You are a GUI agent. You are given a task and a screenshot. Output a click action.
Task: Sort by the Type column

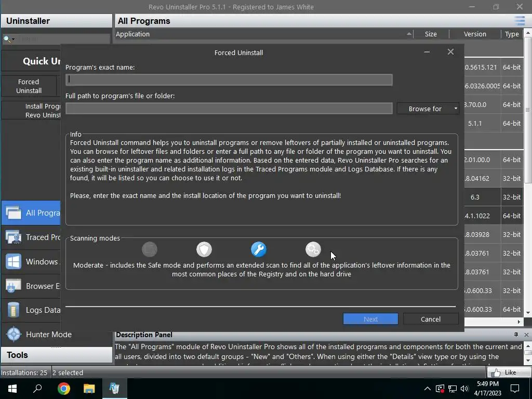pyautogui.click(x=512, y=34)
